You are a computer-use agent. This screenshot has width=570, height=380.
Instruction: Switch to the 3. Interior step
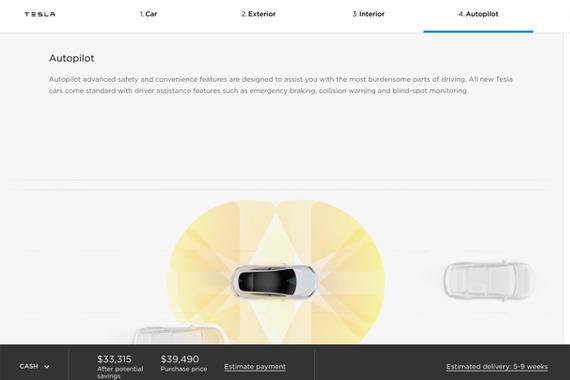[x=368, y=14]
